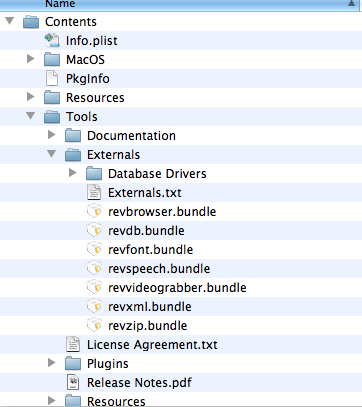
Task: Collapse the Tools folder triangle
Action: point(31,116)
